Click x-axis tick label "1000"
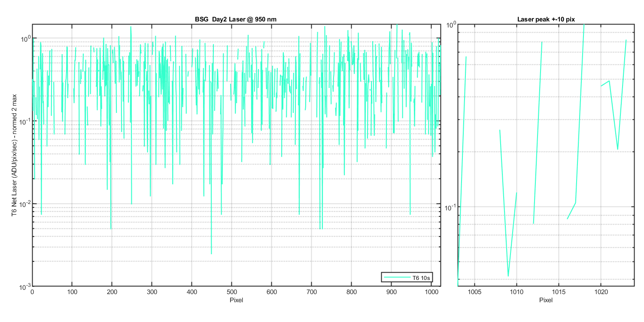Image resolution: width=644 pixels, height=322 pixels. [x=431, y=292]
